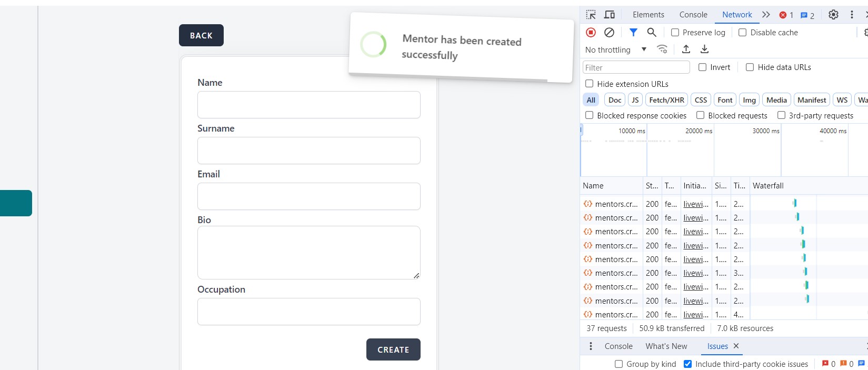The image size is (868, 370).
Task: Open network search magnifier
Action: [652, 33]
